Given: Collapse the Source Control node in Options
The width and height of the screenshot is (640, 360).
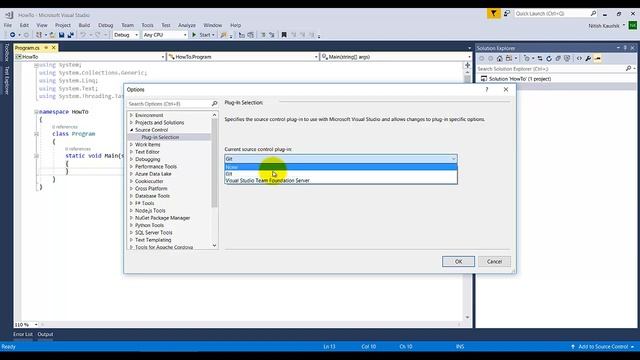Looking at the screenshot, I should pos(131,130).
